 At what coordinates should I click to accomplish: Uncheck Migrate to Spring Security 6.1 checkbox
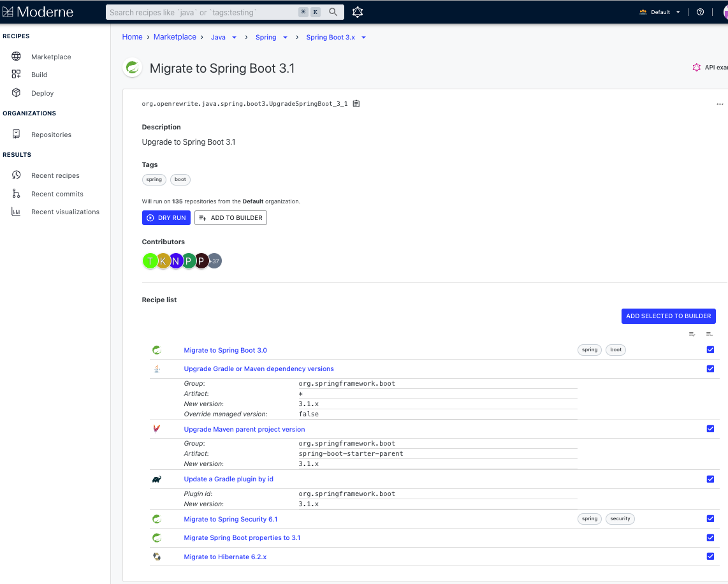tap(710, 518)
